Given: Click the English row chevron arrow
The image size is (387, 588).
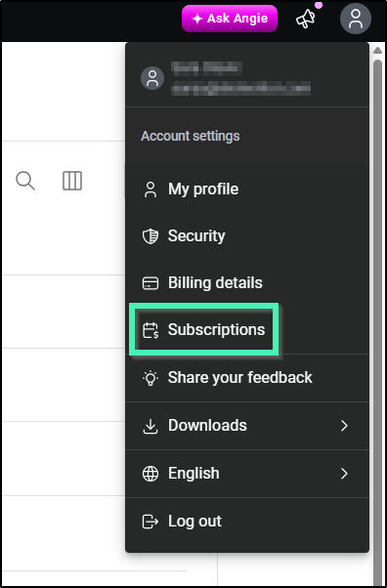Looking at the screenshot, I should [x=344, y=474].
